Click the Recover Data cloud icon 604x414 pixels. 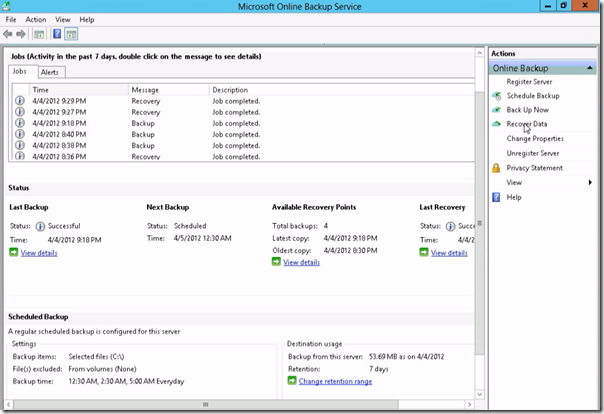pyautogui.click(x=497, y=124)
